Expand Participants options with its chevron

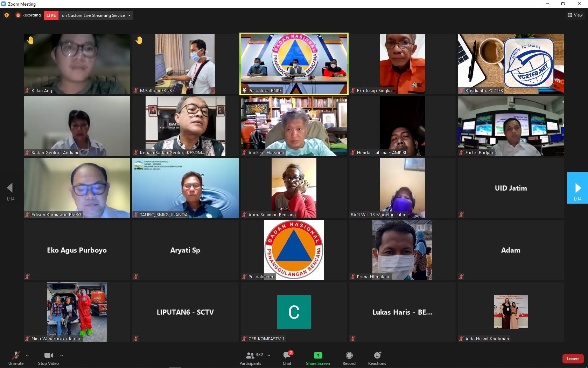[268, 355]
